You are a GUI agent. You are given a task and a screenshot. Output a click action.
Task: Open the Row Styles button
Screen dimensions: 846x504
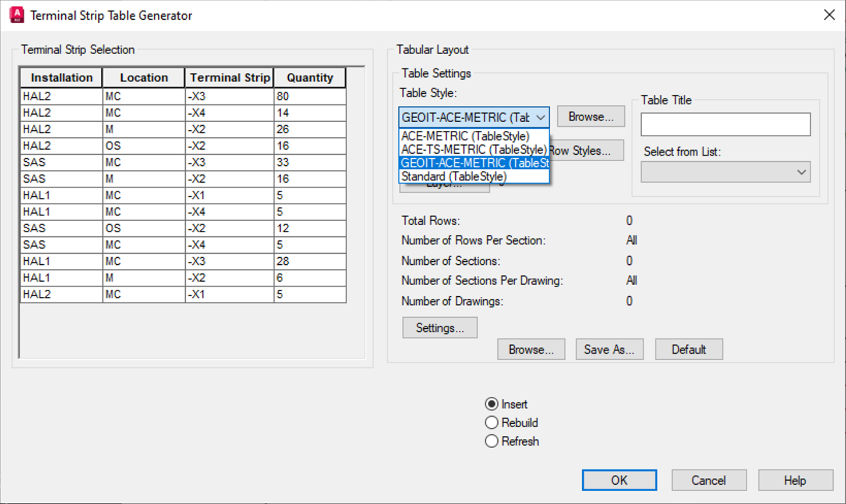pos(586,151)
